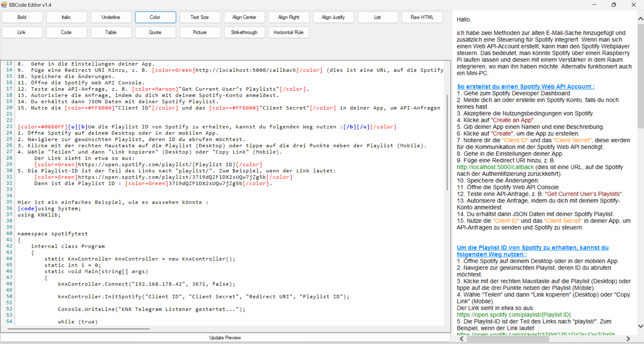Open the Color tag button
Screen dimensions: 644x344
[x=155, y=17]
